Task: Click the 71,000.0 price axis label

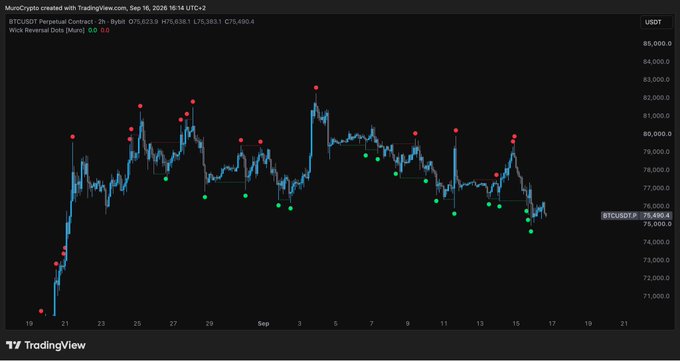Action: click(657, 296)
